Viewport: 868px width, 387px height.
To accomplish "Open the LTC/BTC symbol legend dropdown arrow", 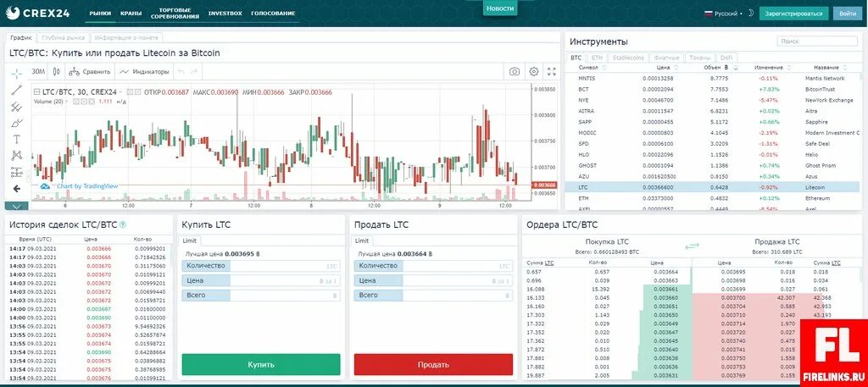I will pos(122,92).
